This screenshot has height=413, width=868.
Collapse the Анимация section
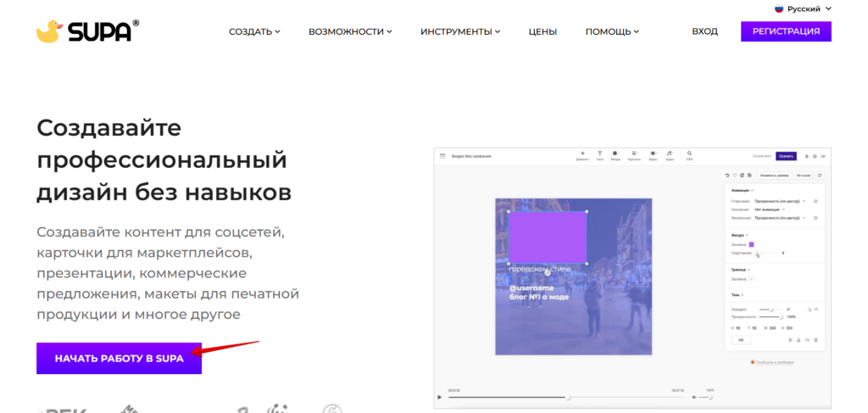(x=743, y=191)
